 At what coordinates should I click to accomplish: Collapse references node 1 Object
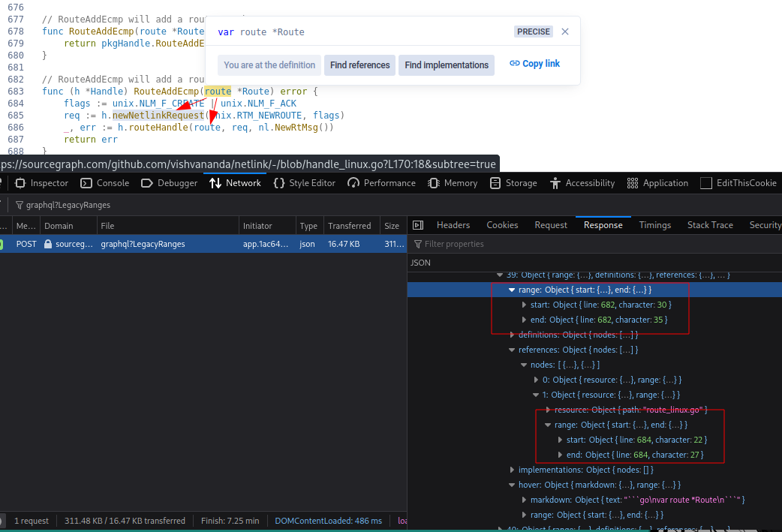(x=536, y=395)
